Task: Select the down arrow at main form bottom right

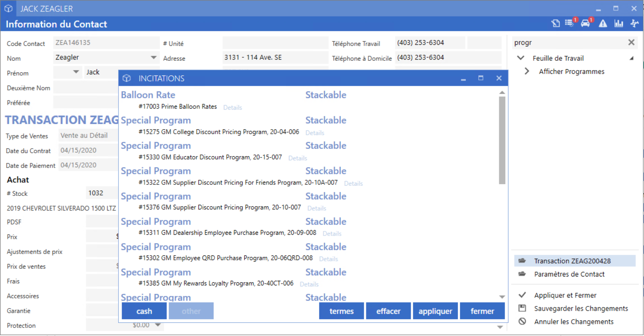Action: 500,327
